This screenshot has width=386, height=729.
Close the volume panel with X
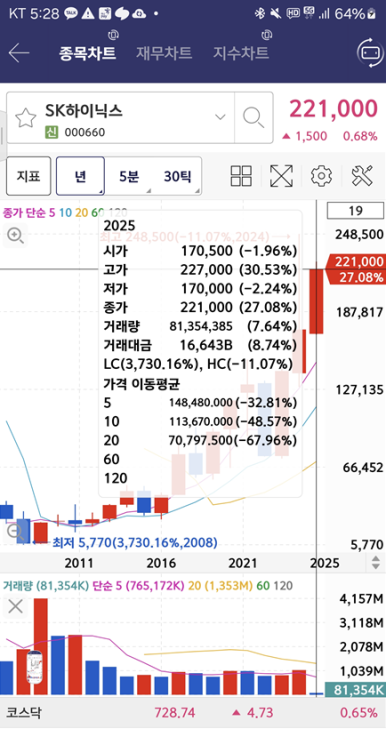15,606
